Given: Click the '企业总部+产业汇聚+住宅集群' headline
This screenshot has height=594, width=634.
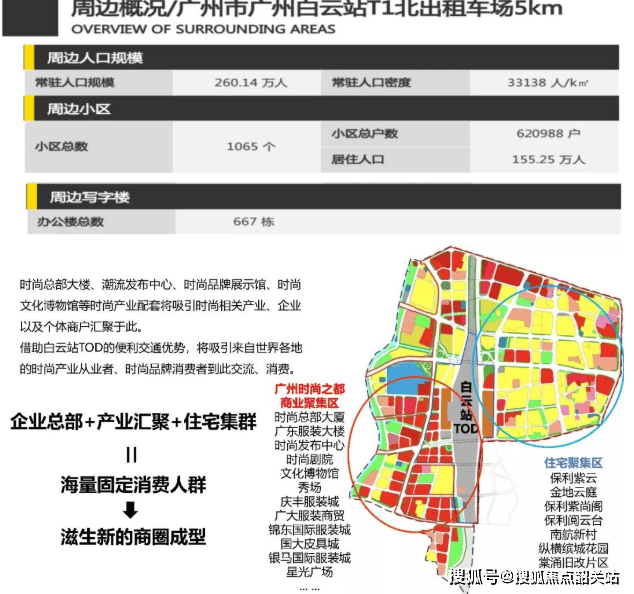Looking at the screenshot, I should (x=133, y=422).
